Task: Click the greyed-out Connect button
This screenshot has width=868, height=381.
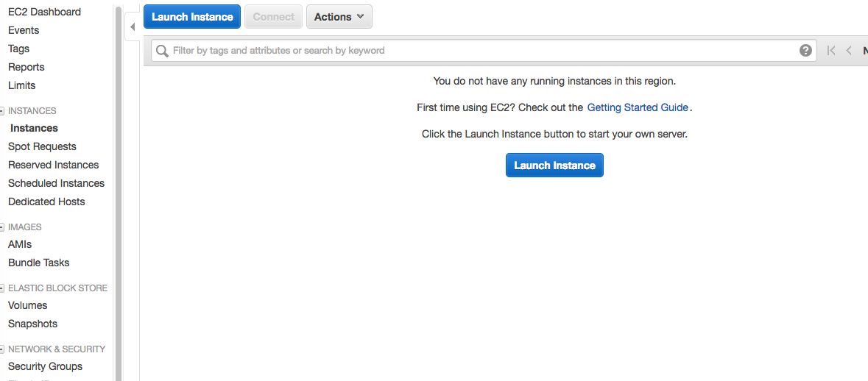Action: click(x=273, y=17)
